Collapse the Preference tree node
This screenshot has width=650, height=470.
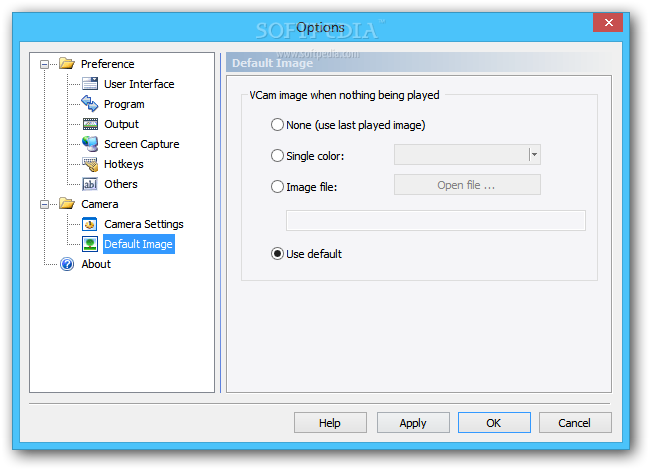tap(44, 64)
